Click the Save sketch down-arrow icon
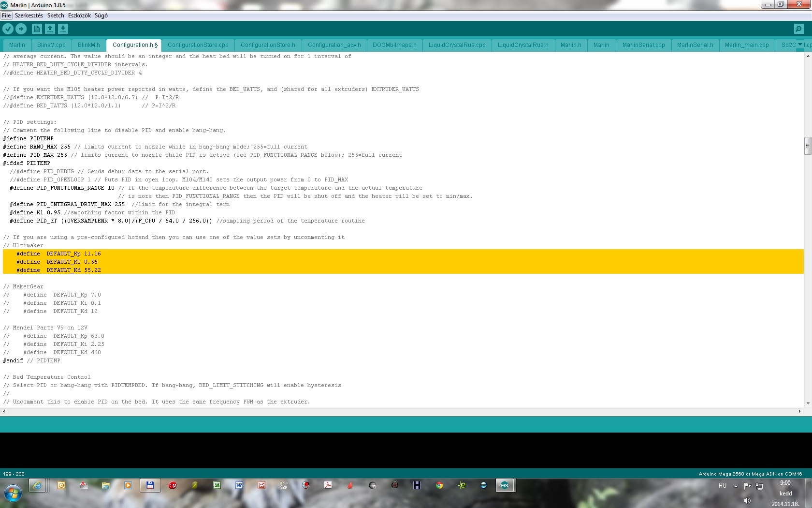This screenshot has width=812, height=508. (63, 29)
